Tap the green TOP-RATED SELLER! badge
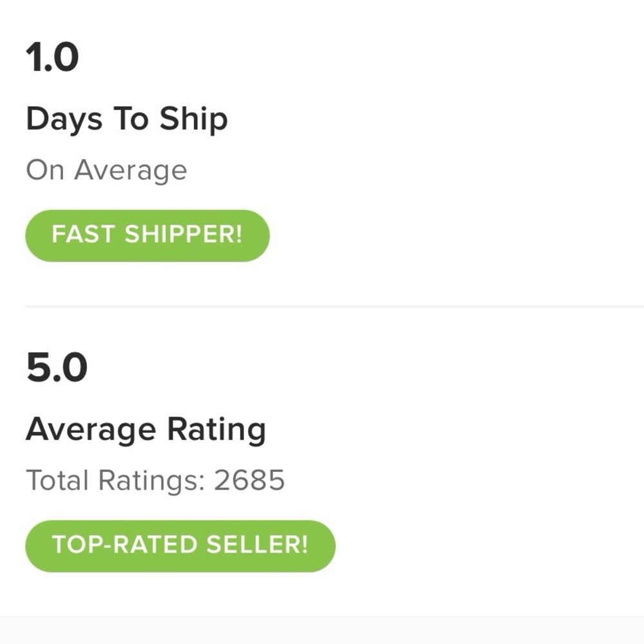This screenshot has width=644, height=644. coord(180,546)
